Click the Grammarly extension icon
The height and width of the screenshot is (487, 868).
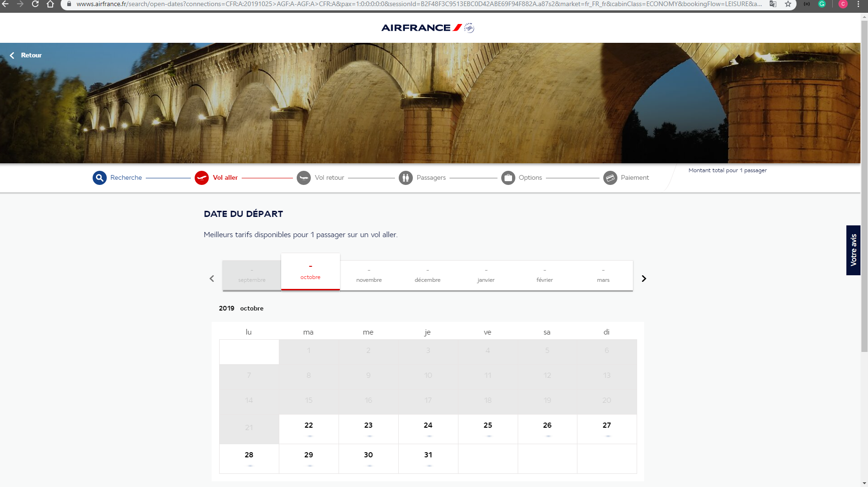point(822,4)
